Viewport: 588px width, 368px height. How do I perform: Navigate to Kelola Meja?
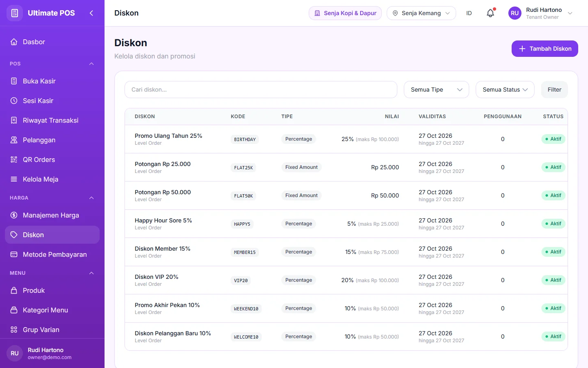(52, 179)
